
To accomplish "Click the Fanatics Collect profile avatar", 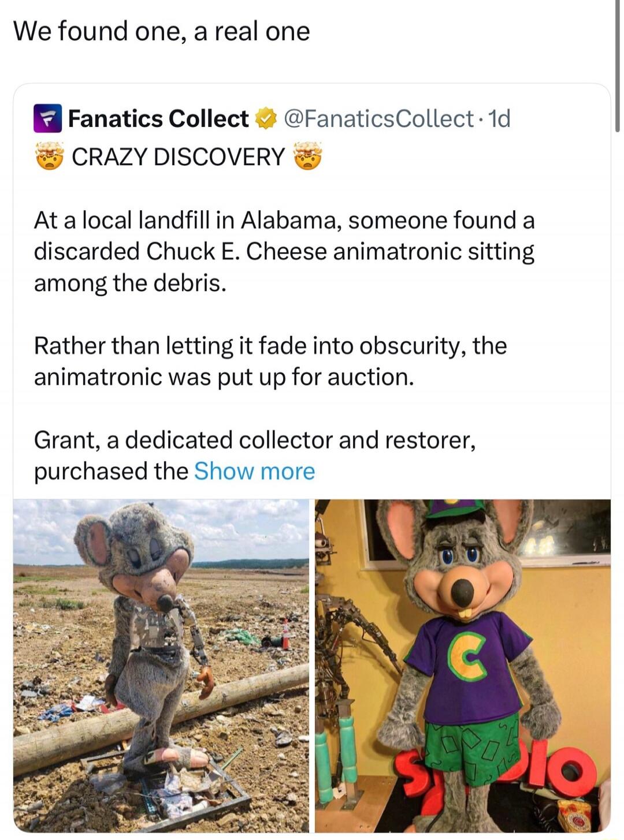I will point(48,118).
